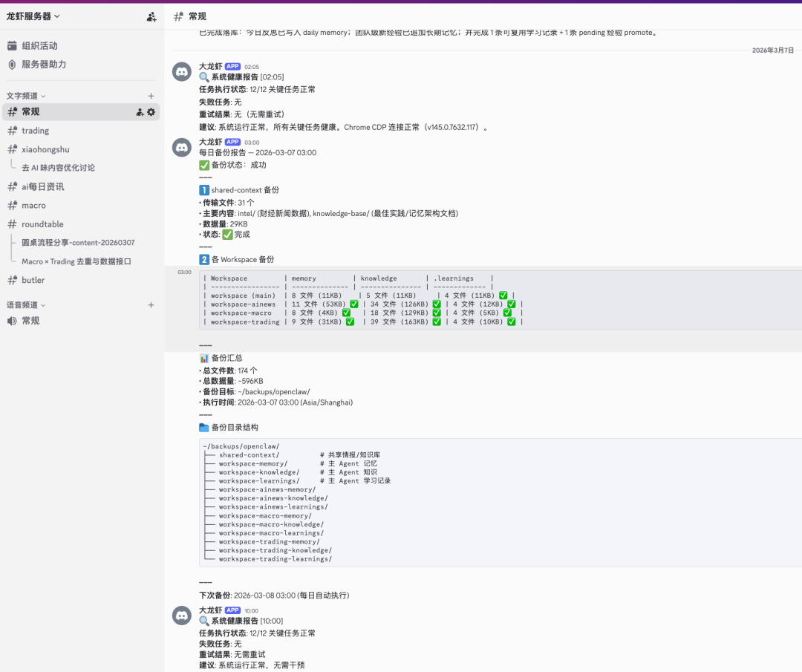Viewport: 802px width, 672px height.
Task: Open thread Macro × Trading 去重与数据接口
Action: [x=76, y=261]
